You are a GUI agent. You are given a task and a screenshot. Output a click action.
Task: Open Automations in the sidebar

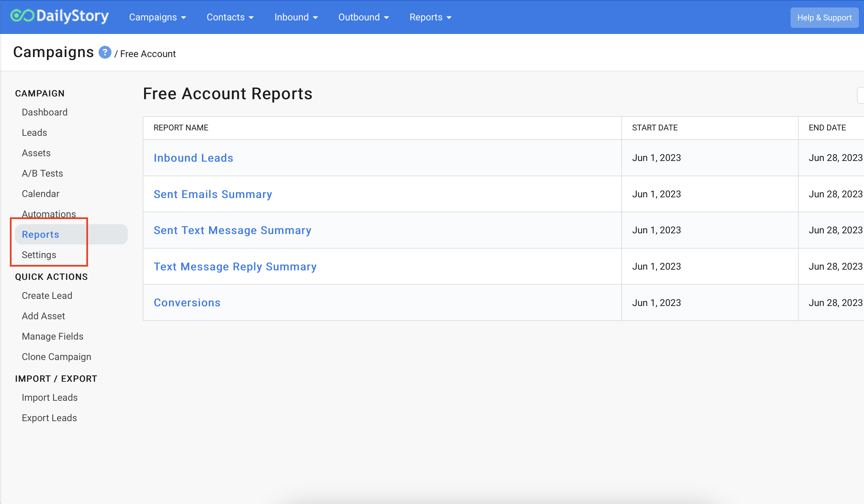point(49,214)
